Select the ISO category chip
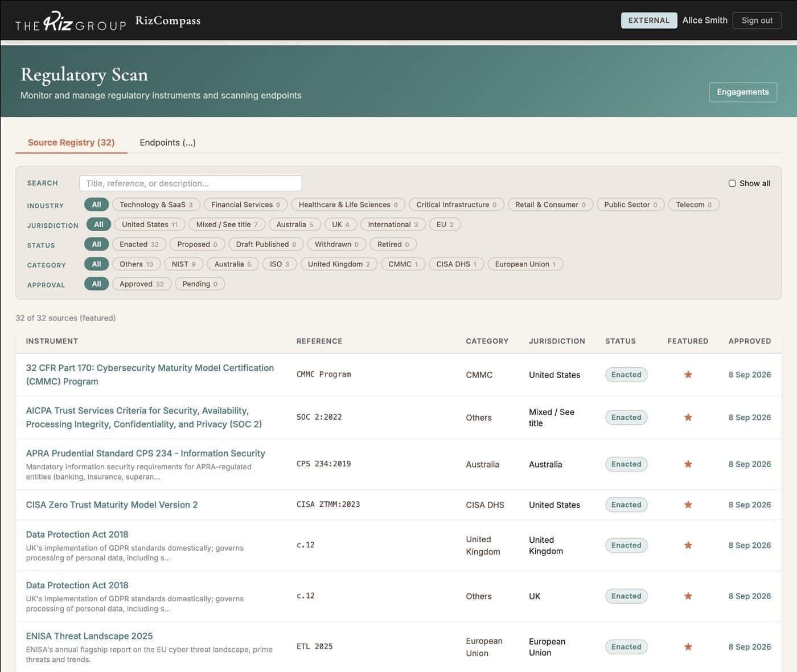The image size is (797, 672). tap(280, 264)
